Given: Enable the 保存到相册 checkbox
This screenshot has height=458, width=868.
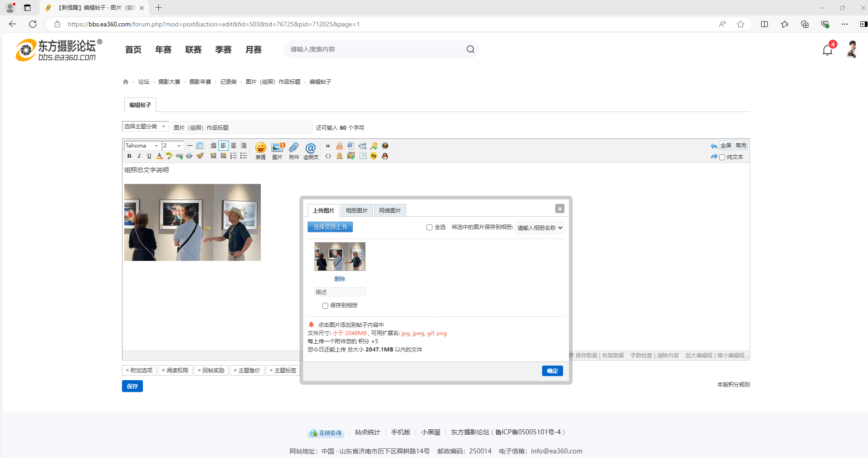Looking at the screenshot, I should [325, 305].
